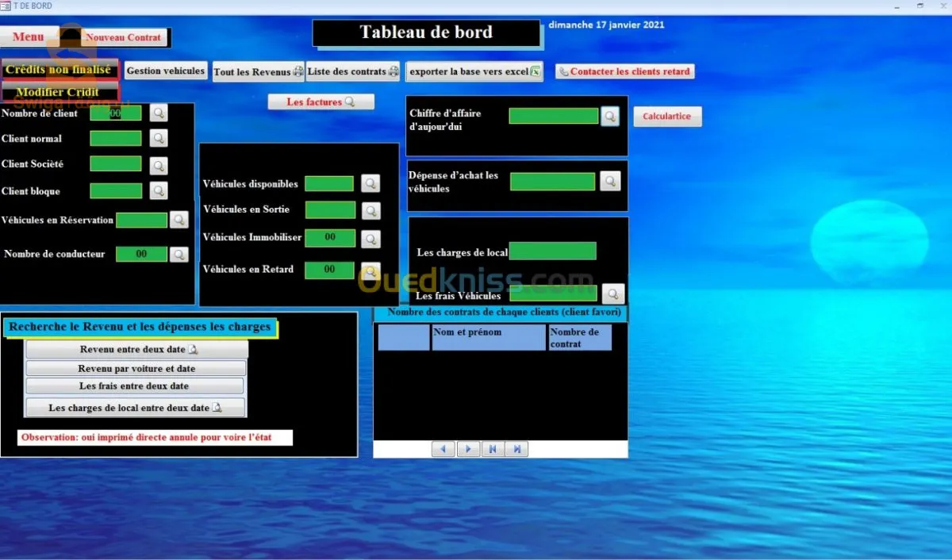
Task: Open the Calculartice button
Action: [x=666, y=117]
